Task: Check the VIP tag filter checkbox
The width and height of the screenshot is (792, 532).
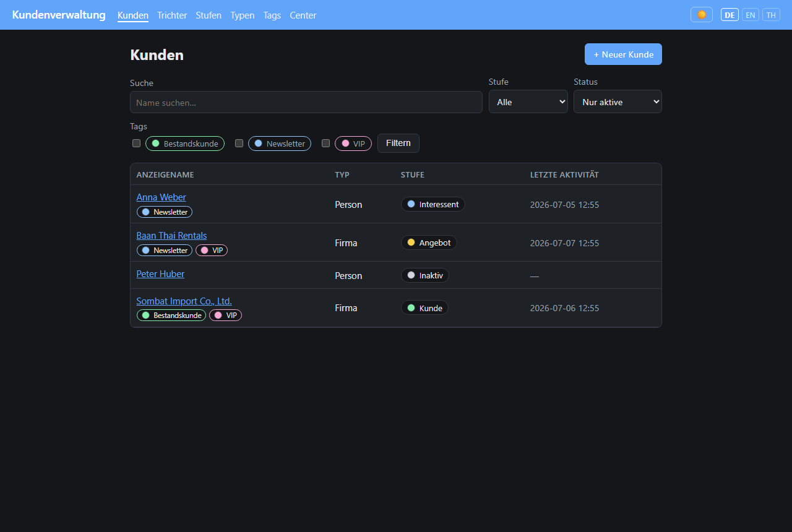Action: 326,144
